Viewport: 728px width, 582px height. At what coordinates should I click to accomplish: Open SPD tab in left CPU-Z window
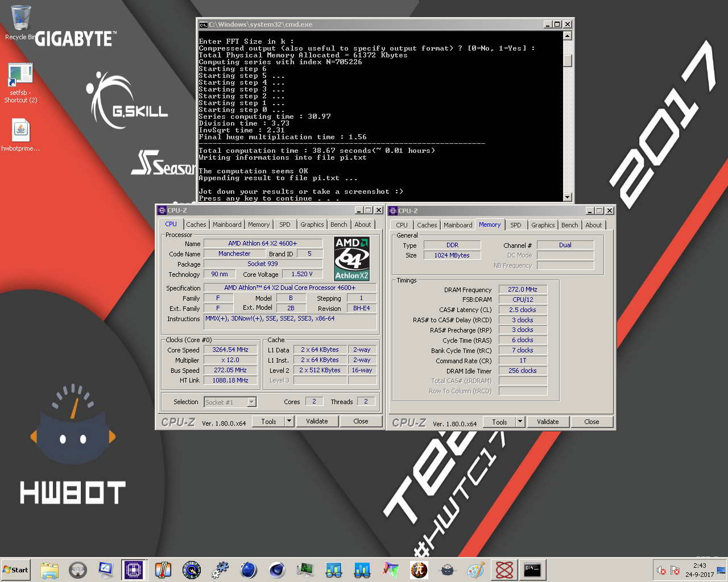point(285,225)
